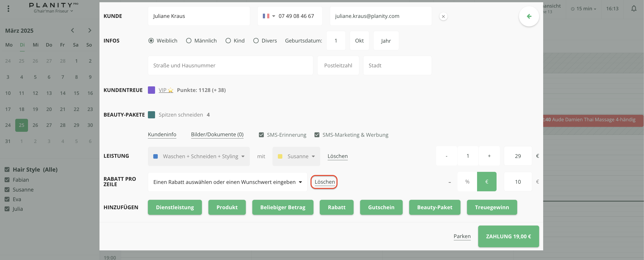Viewport: 644px width, 260px height.
Task: Switch discount to Euro mode
Action: (486, 182)
